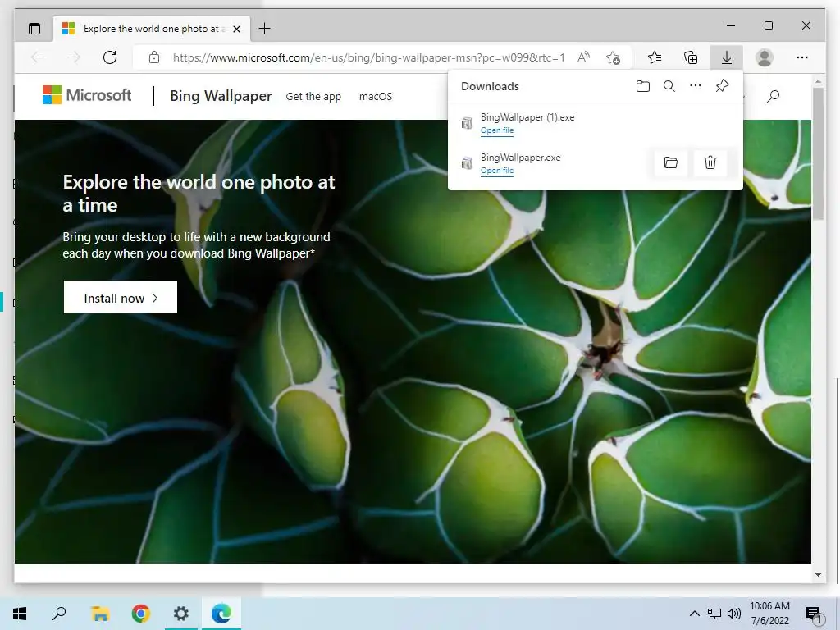Open downloads folder from Downloads header

coord(643,86)
